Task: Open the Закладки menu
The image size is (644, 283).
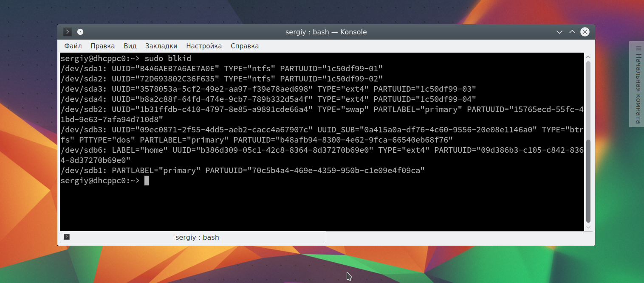Action: [161, 46]
